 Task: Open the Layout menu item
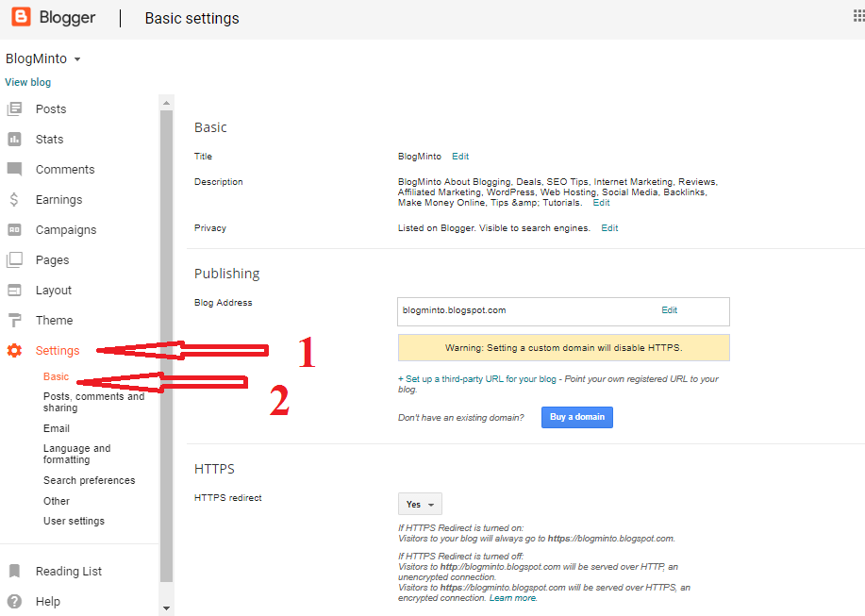[x=54, y=291]
